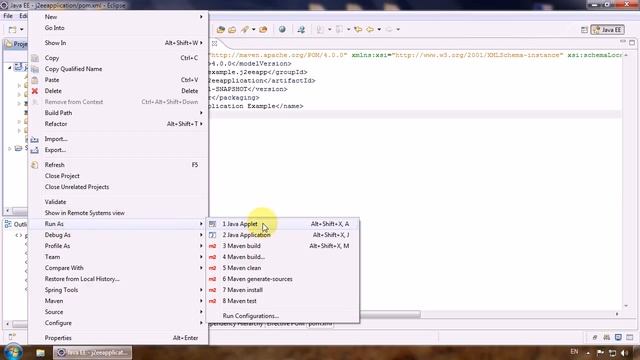
Task: Open Properties from context menu
Action: coord(118,338)
